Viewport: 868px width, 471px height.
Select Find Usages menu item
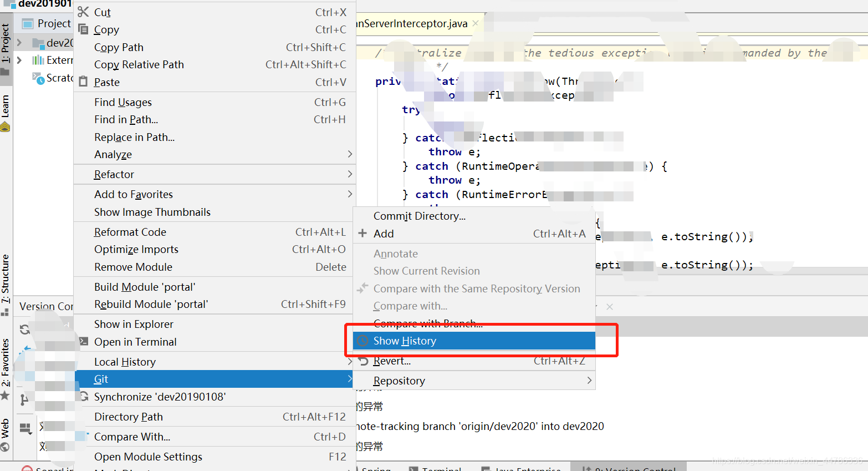tap(215, 102)
